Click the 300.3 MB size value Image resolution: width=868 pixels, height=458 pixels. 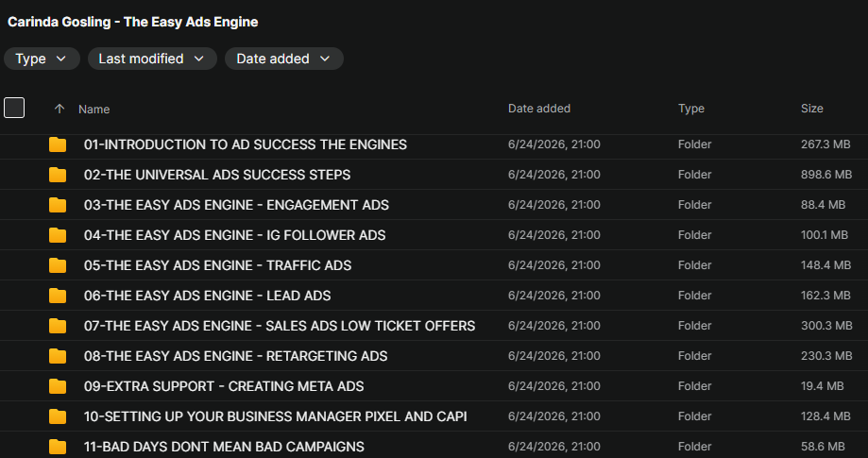[x=826, y=326]
